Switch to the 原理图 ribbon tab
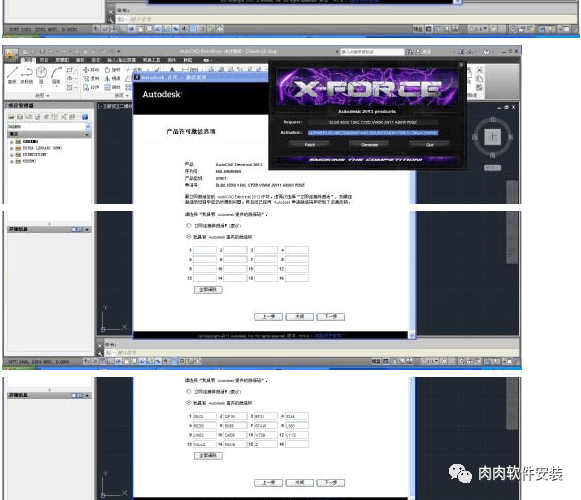 (x=62, y=60)
